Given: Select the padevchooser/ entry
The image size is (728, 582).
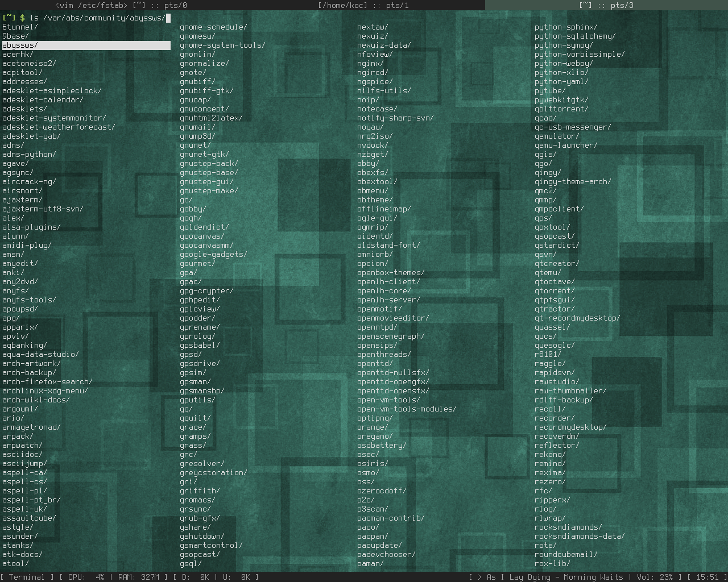Looking at the screenshot, I should pos(386,554).
